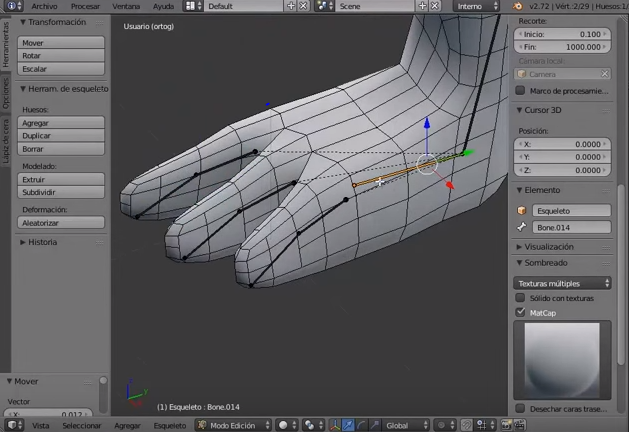Viewport: 629px width, 432px height.
Task: Open the Texturas múltiples dropdown
Action: (x=563, y=283)
